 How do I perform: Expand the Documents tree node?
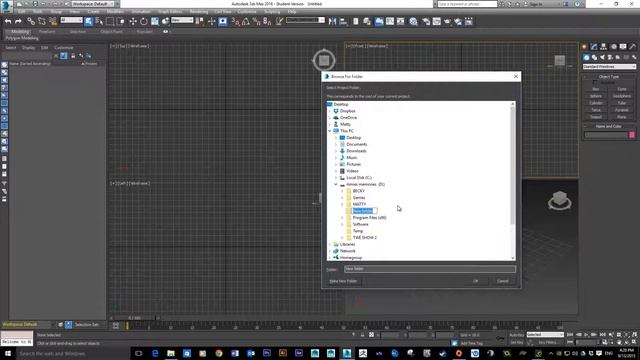coord(336,144)
